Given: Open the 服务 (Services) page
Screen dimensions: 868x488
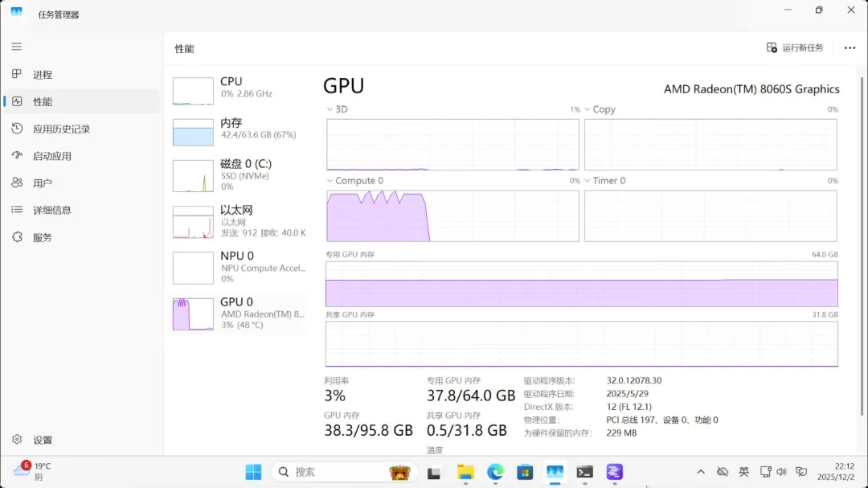Looking at the screenshot, I should 43,237.
